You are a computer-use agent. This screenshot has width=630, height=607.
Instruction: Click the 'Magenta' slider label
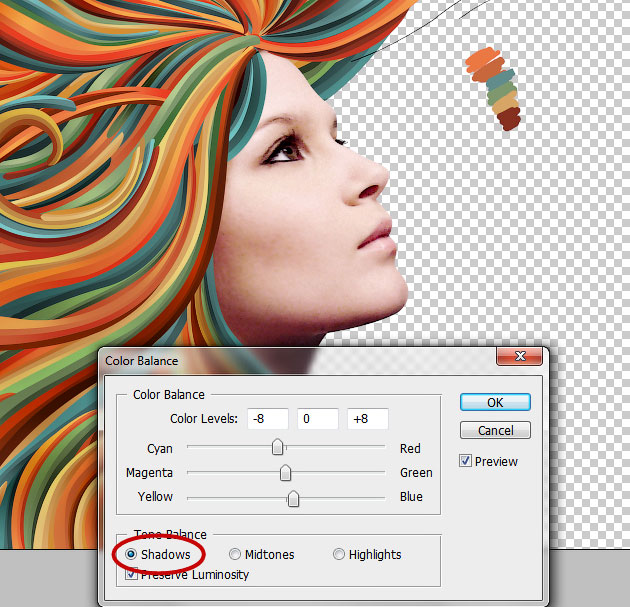pyautogui.click(x=149, y=472)
